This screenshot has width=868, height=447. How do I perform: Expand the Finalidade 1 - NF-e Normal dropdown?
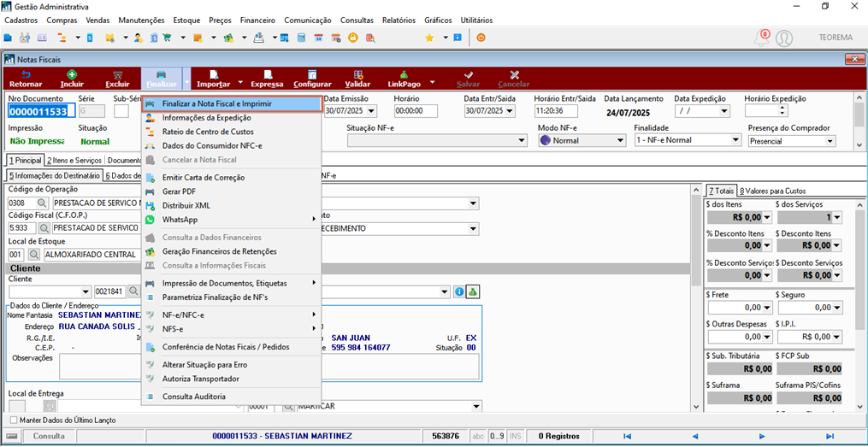735,140
